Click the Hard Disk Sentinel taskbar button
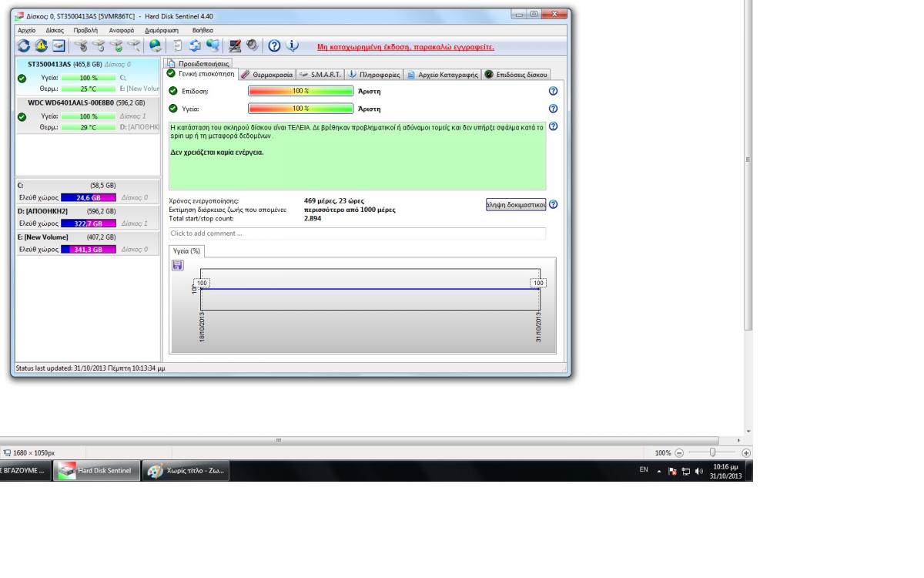Viewport: 924px width, 578px height. 96,471
